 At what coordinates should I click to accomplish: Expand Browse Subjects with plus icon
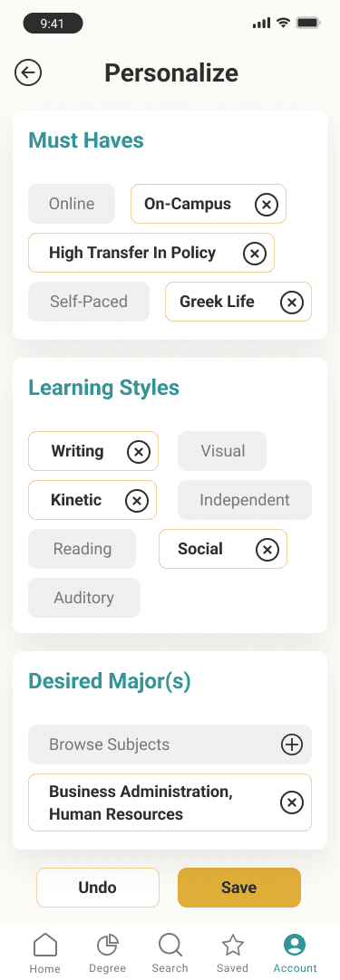coord(291,745)
